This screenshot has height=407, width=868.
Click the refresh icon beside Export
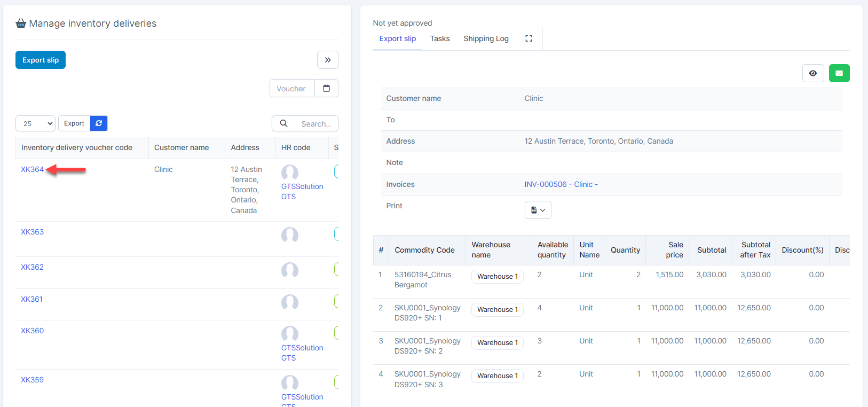99,123
